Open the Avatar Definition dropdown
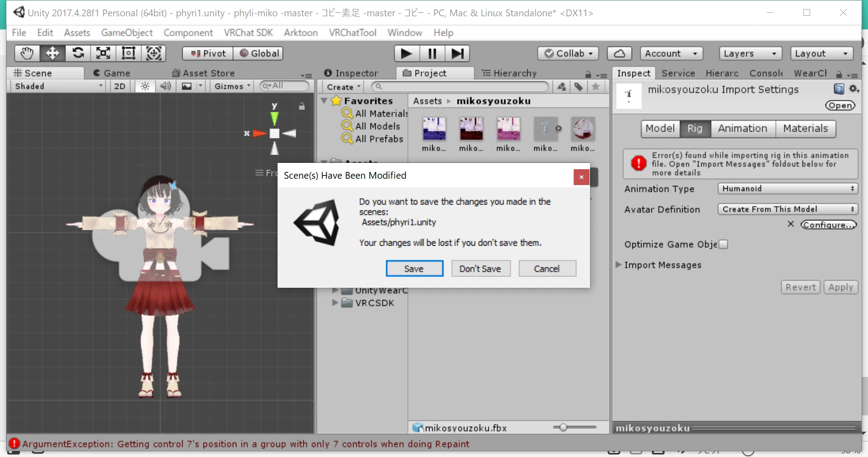Screen dimensions: 868x457 788,209
